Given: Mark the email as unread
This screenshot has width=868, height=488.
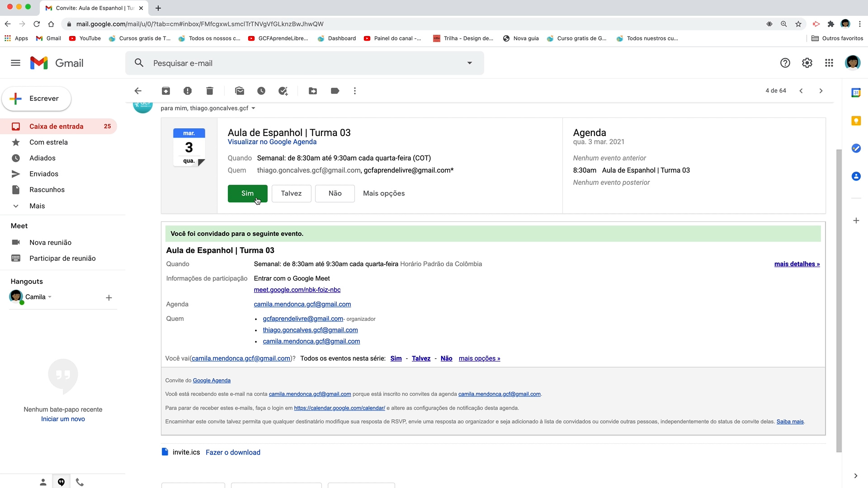Looking at the screenshot, I should pos(240,91).
